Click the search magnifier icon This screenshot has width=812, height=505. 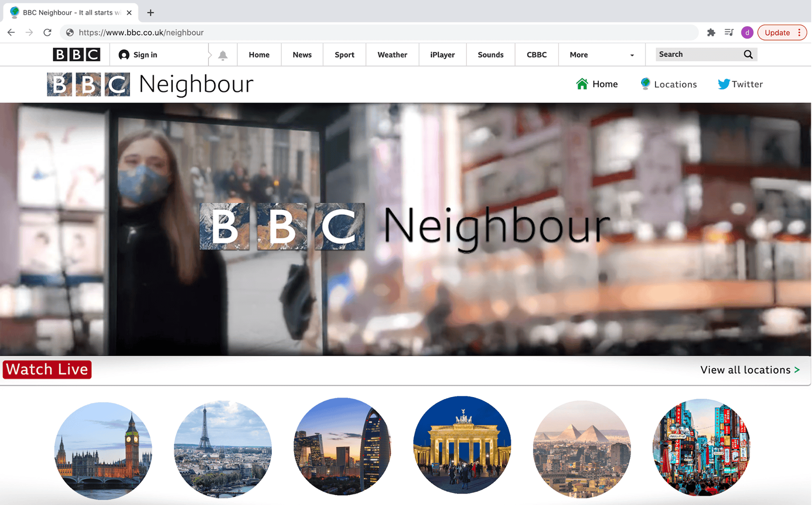(748, 55)
